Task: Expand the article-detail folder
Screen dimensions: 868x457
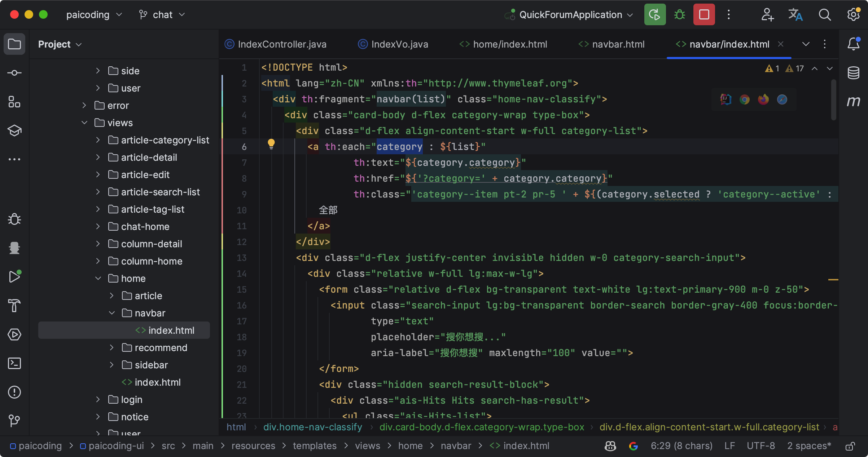Action: (x=98, y=157)
